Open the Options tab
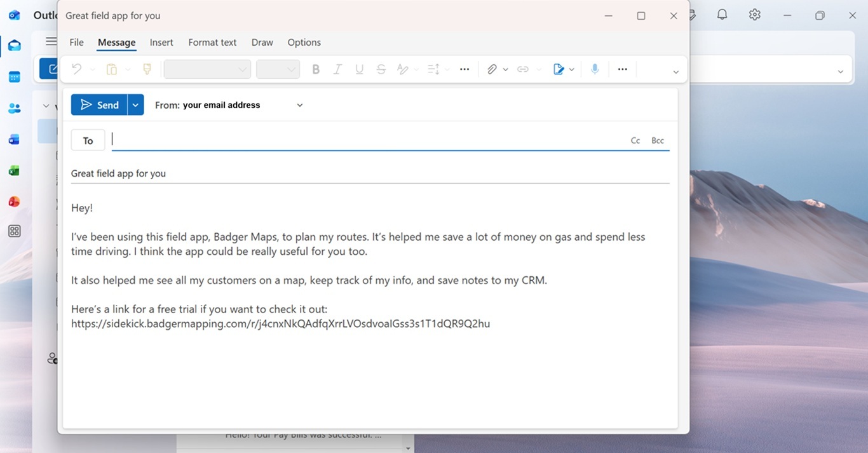This screenshot has width=868, height=453. [304, 42]
